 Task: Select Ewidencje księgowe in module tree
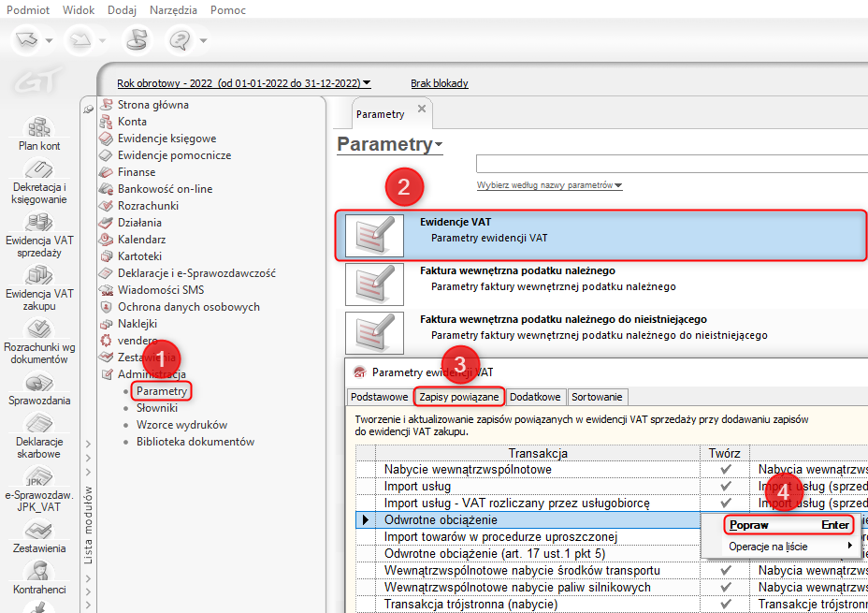(166, 139)
